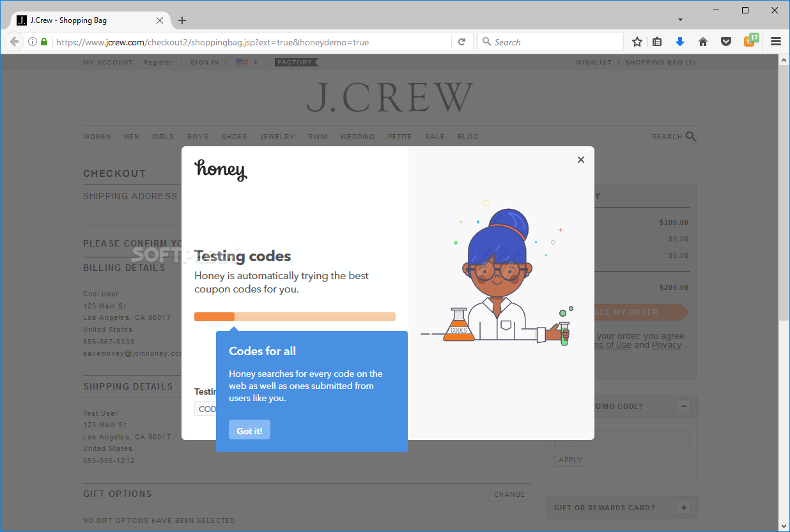Select the 'Testing codes' heading
790x532 pixels.
[243, 256]
